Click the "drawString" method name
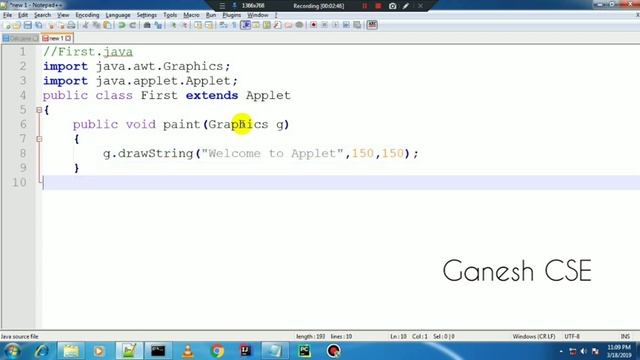Screen dimensions: 640x360 tap(156, 153)
